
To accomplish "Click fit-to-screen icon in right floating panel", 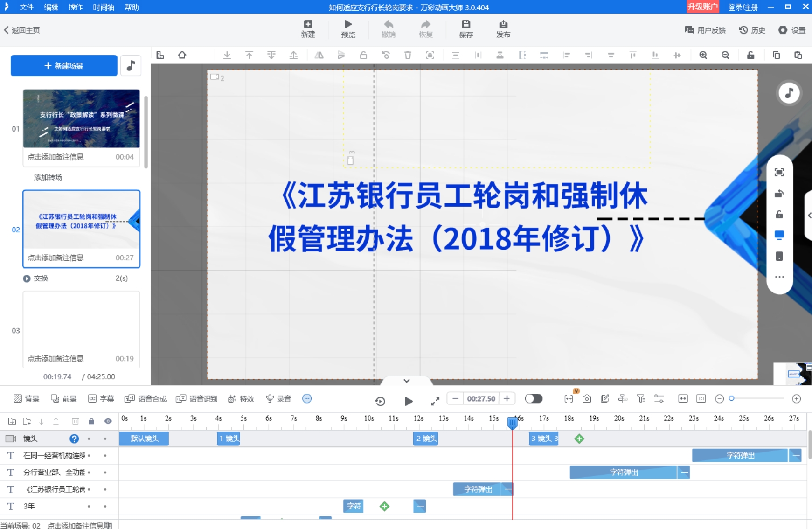I will coord(779,173).
